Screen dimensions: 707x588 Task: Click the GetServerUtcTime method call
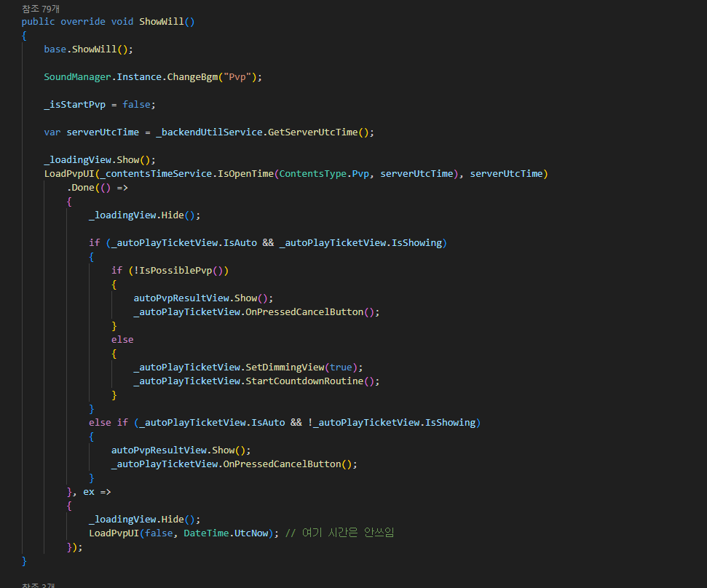[x=317, y=132]
